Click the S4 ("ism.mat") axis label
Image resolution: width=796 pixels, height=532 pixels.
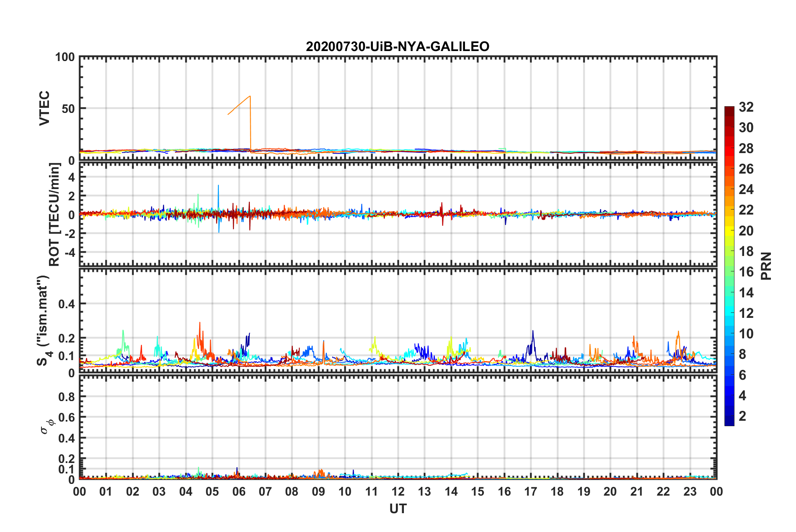click(x=44, y=320)
